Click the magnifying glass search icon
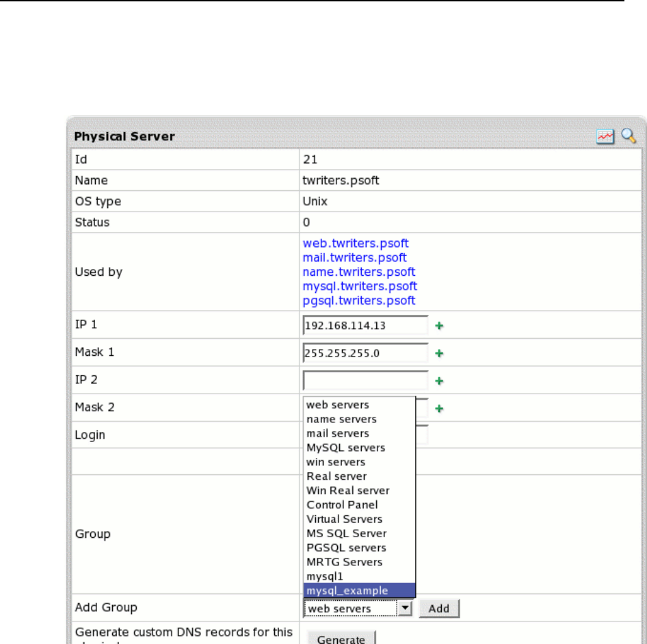Screen dimensions: 647x644 point(629,136)
